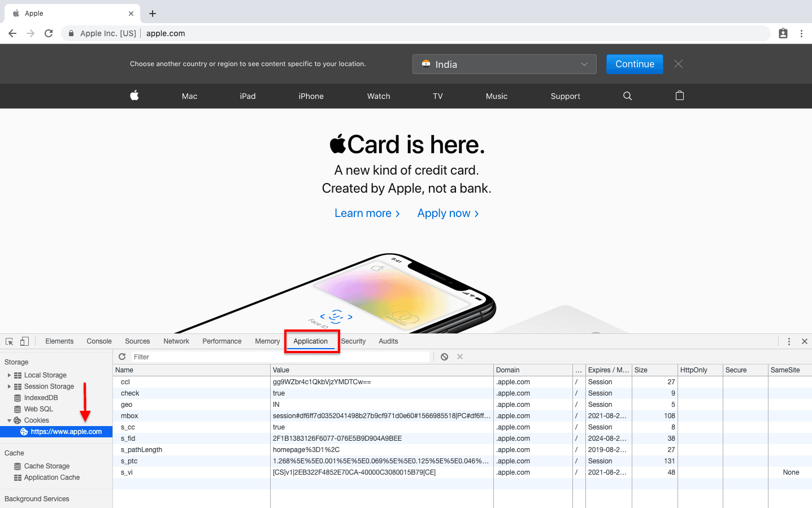This screenshot has height=508, width=812.
Task: Switch to the Audits tab
Action: [388, 341]
